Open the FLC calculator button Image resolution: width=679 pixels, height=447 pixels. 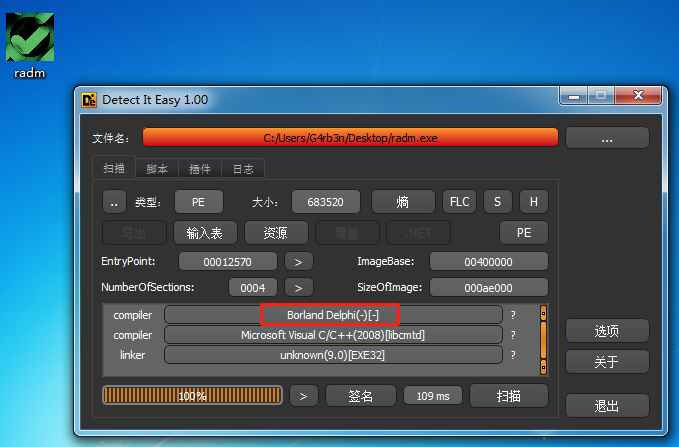[x=459, y=202]
